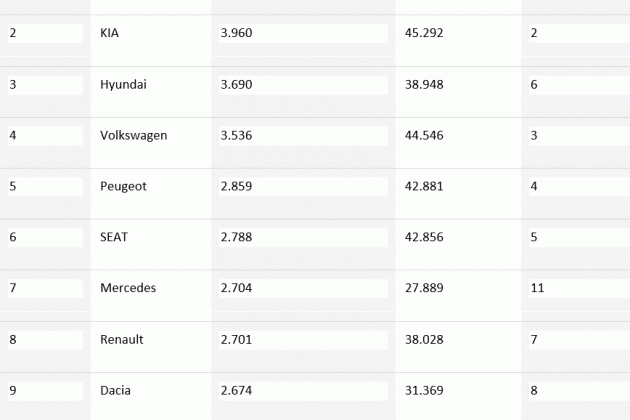Select the 3.690 value field

pyautogui.click(x=303, y=85)
